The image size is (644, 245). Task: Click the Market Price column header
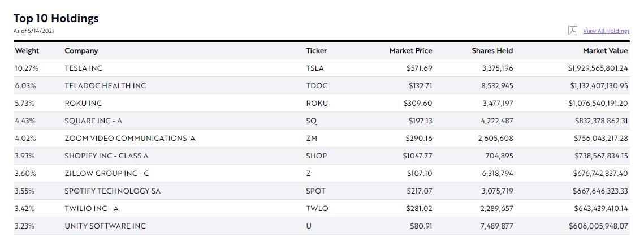click(410, 51)
